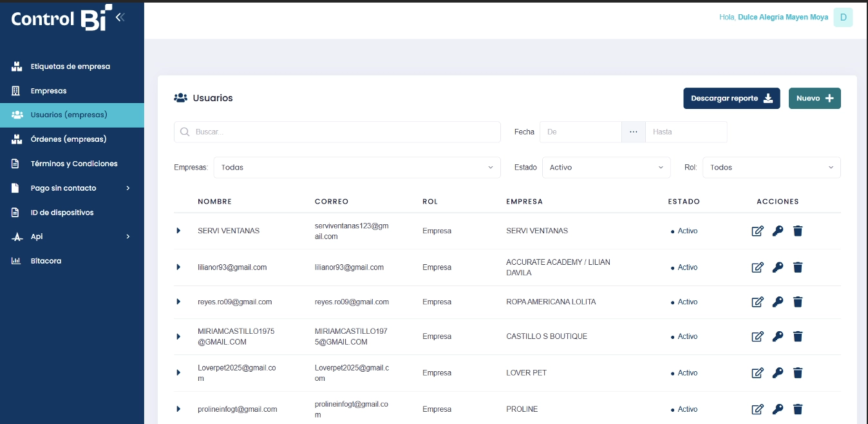The image size is (868, 424).
Task: Click edit icon for SERVI VENTANAS row
Action: coord(757,231)
